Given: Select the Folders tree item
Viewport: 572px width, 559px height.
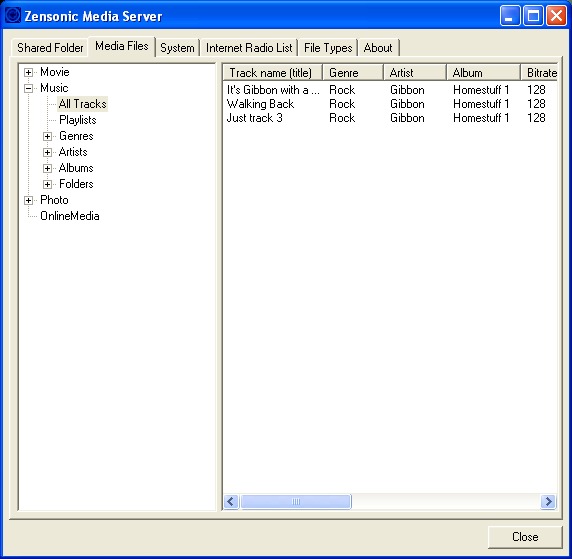Looking at the screenshot, I should coord(76,184).
